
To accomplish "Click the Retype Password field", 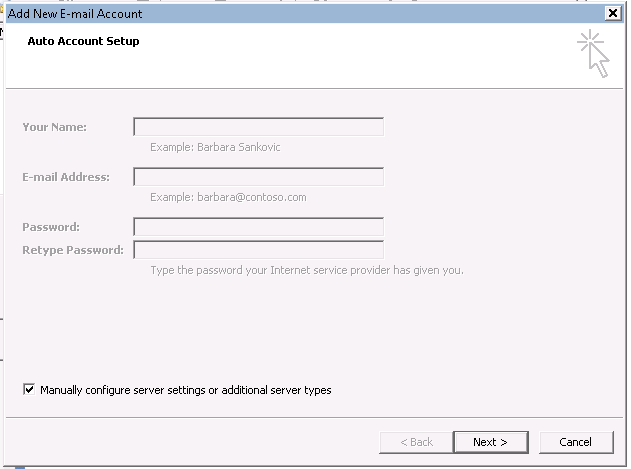I will (258, 250).
